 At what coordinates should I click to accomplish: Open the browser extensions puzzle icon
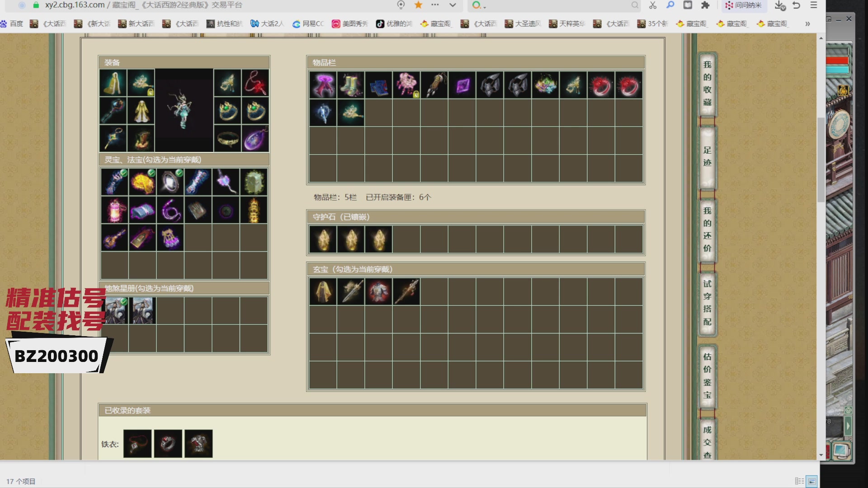705,5
